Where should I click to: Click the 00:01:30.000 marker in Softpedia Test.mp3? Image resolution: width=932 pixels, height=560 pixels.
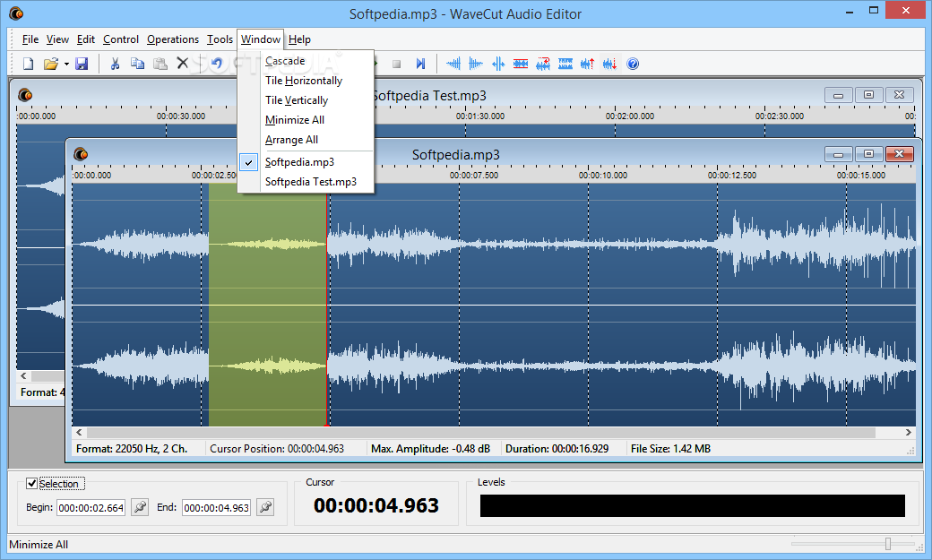pos(480,116)
